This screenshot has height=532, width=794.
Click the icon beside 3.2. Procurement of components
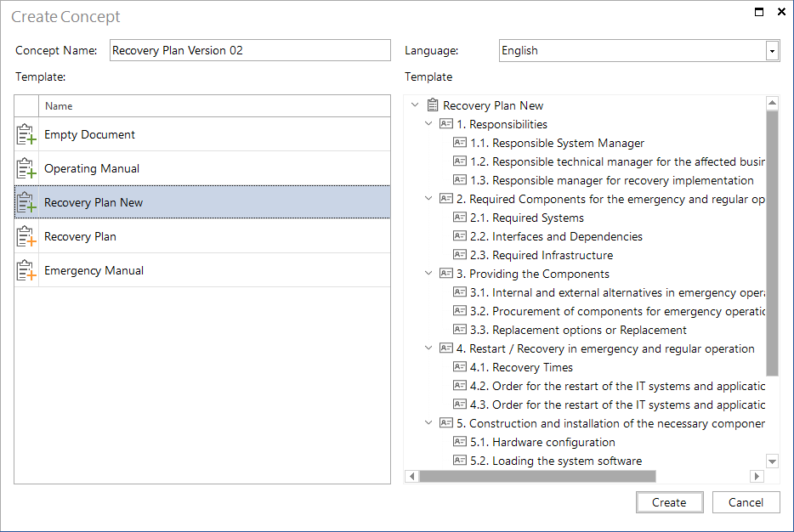pos(460,311)
